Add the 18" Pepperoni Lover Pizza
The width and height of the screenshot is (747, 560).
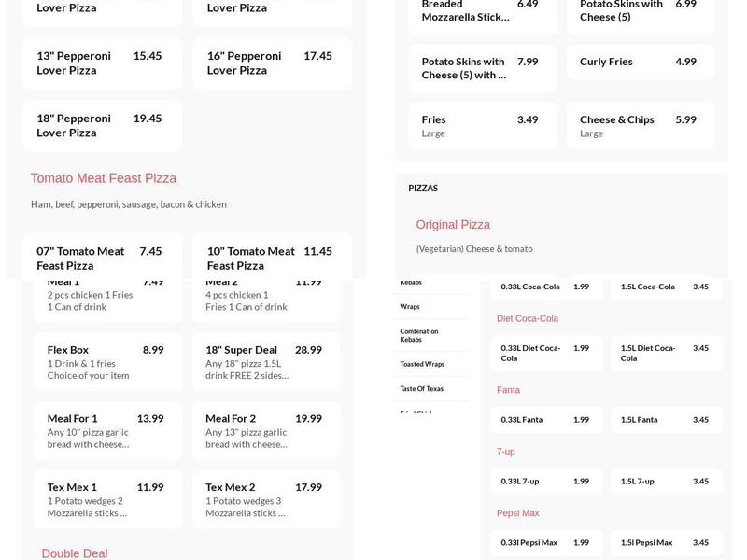(101, 125)
